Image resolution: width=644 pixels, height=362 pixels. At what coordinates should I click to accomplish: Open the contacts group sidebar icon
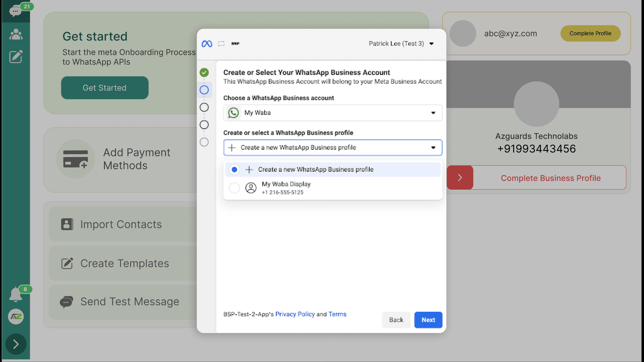pyautogui.click(x=16, y=34)
